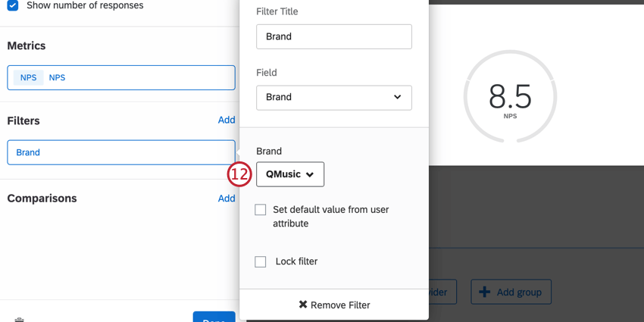644x322 pixels.
Task: Click the plus icon on Add group
Action: tap(485, 292)
